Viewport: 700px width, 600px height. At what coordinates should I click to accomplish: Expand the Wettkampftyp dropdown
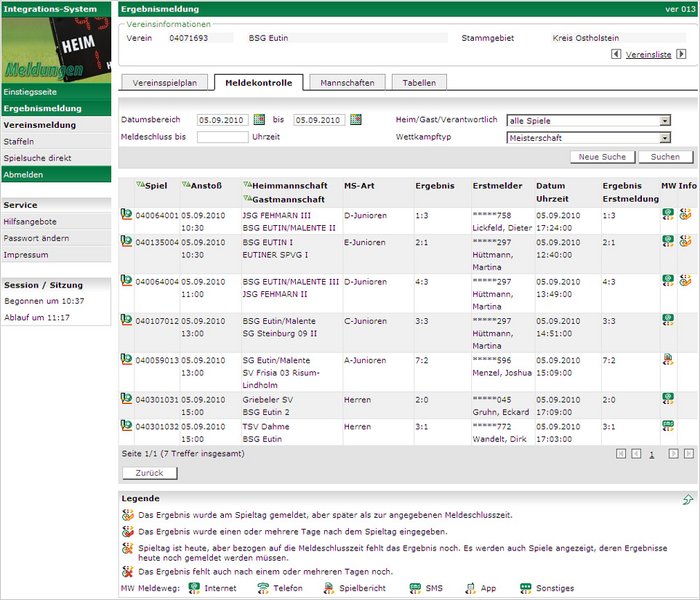pyautogui.click(x=664, y=138)
